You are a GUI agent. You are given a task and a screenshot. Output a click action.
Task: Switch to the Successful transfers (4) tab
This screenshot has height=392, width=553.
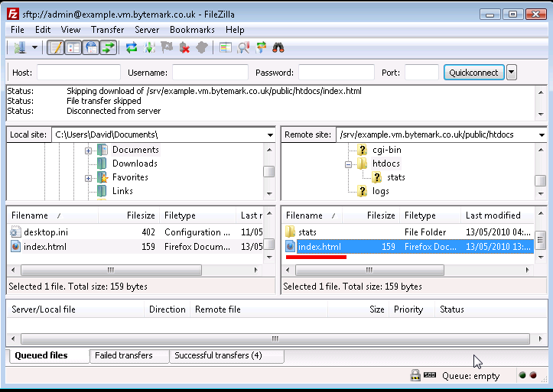[226, 355]
